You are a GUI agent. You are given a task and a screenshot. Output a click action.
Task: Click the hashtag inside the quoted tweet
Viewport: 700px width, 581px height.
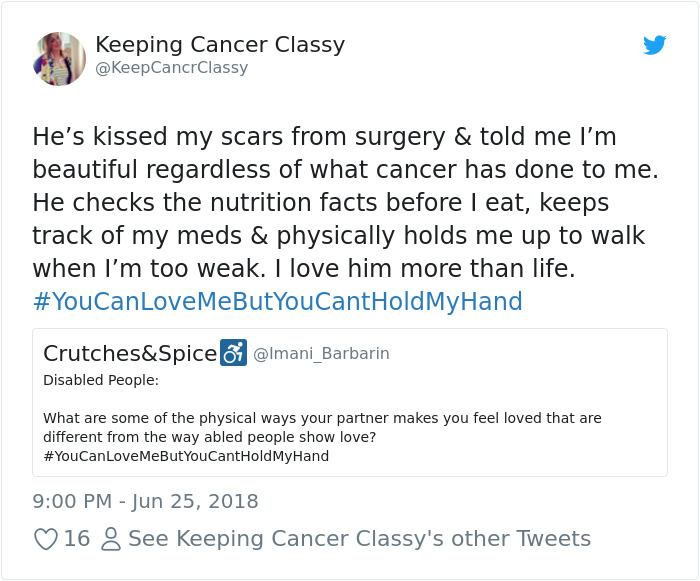[186, 456]
